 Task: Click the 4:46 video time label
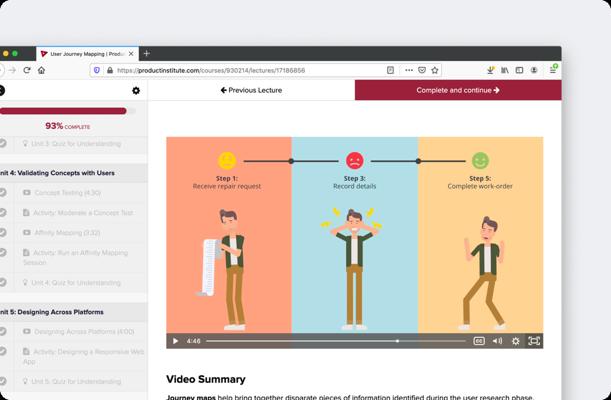(193, 341)
